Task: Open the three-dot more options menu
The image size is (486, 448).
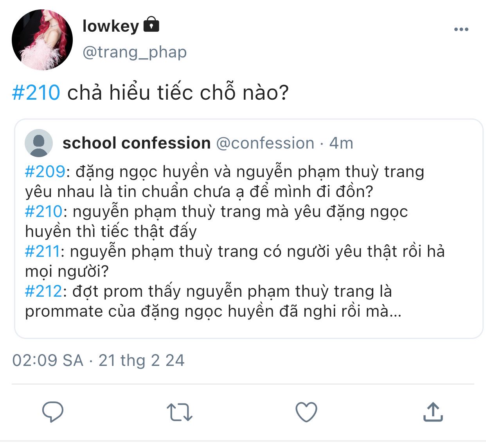Action: [461, 29]
